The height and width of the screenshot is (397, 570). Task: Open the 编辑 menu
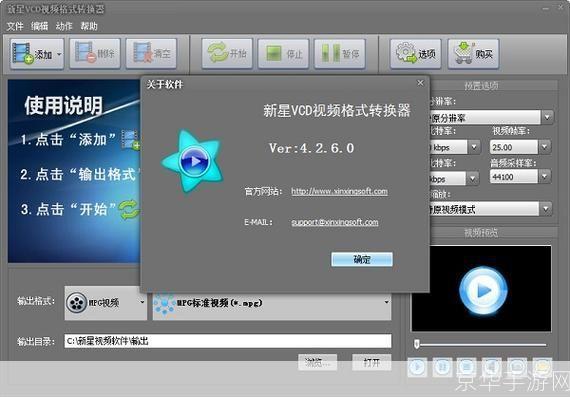[39, 26]
